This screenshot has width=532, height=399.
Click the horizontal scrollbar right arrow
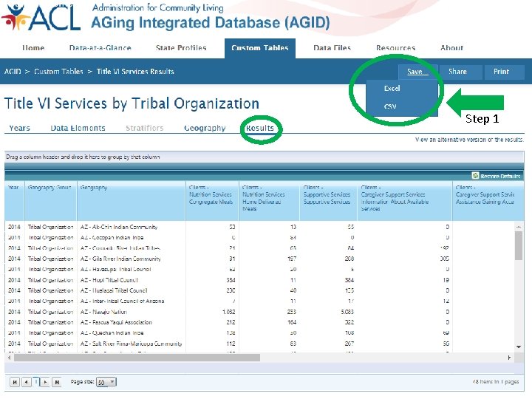509,358
